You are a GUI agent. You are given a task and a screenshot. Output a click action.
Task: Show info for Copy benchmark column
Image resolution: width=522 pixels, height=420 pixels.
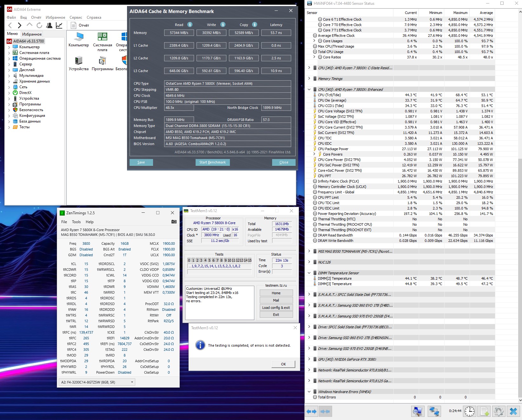click(255, 24)
